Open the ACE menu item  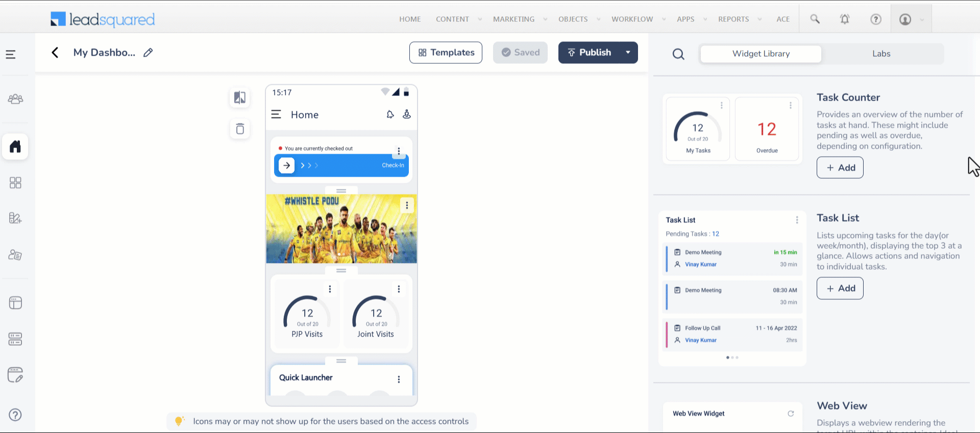(x=783, y=19)
